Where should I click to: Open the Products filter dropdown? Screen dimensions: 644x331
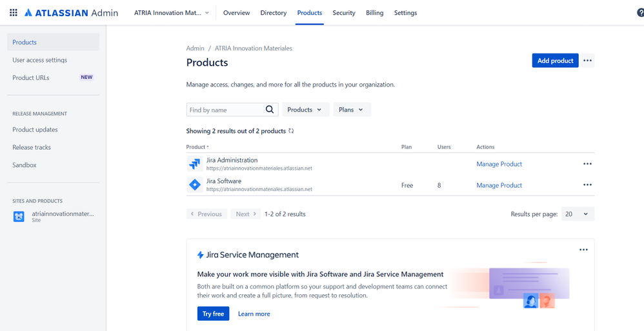306,110
